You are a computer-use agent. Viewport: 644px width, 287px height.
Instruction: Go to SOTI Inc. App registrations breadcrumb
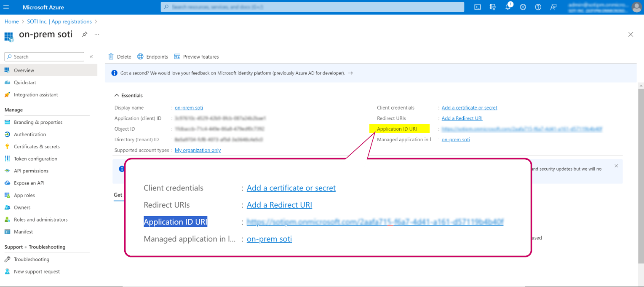59,21
